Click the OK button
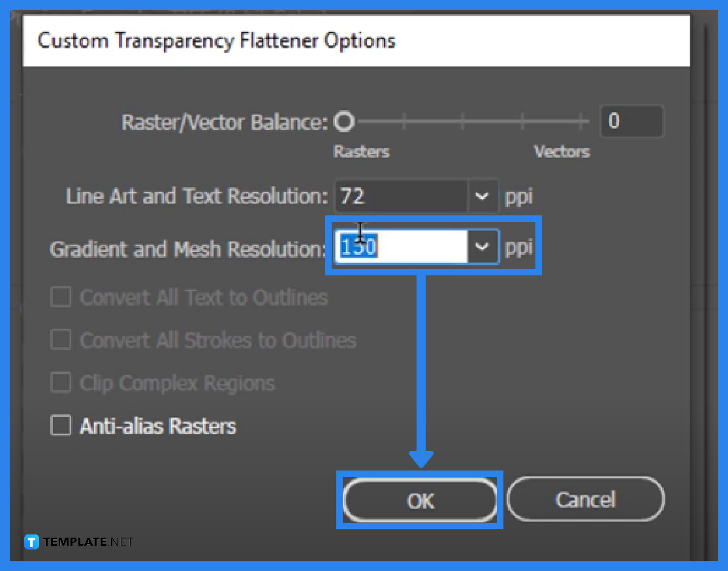This screenshot has width=728, height=571. pyautogui.click(x=420, y=500)
